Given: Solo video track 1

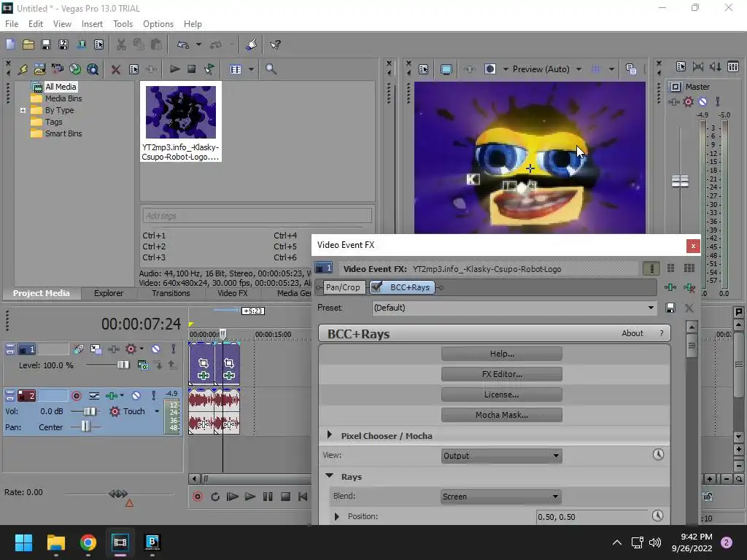Looking at the screenshot, I should click(x=174, y=349).
